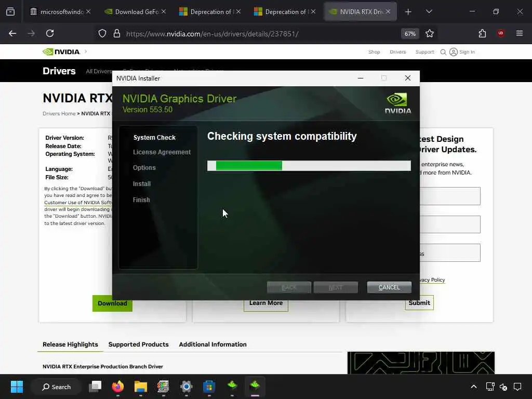The width and height of the screenshot is (532, 399).
Task: Click the green Download button on webpage
Action: click(112, 303)
